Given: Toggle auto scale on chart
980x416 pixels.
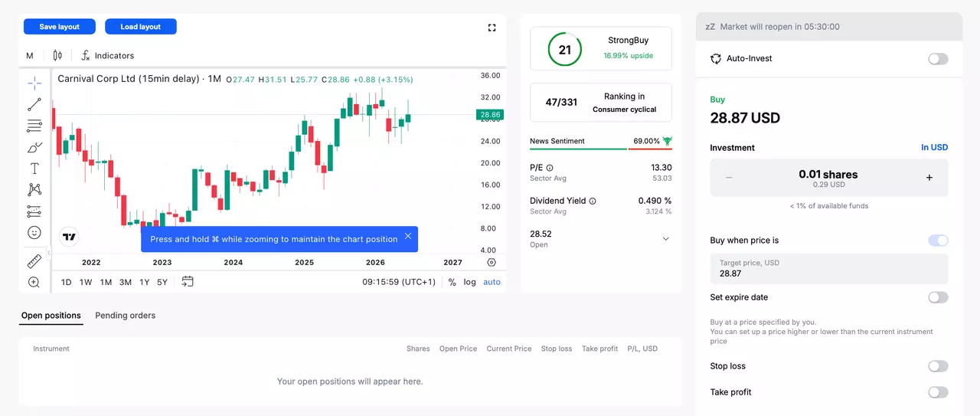Looking at the screenshot, I should pyautogui.click(x=492, y=282).
